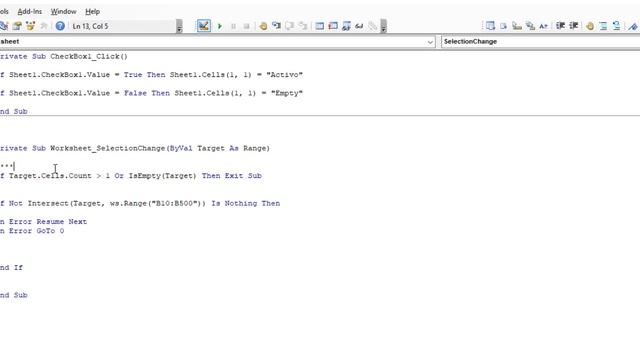Click the greyed-out Toolbox icon
Viewport: 640px width, 360px height.
coord(44,26)
